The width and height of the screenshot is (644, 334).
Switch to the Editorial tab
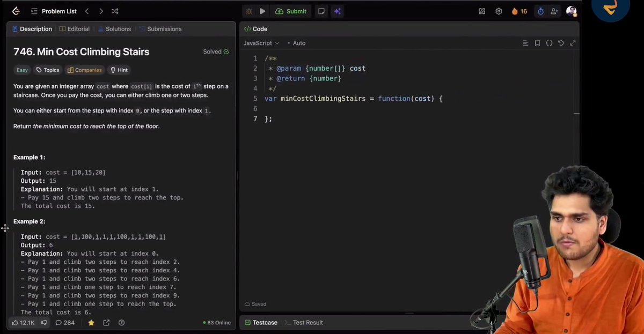tap(75, 29)
